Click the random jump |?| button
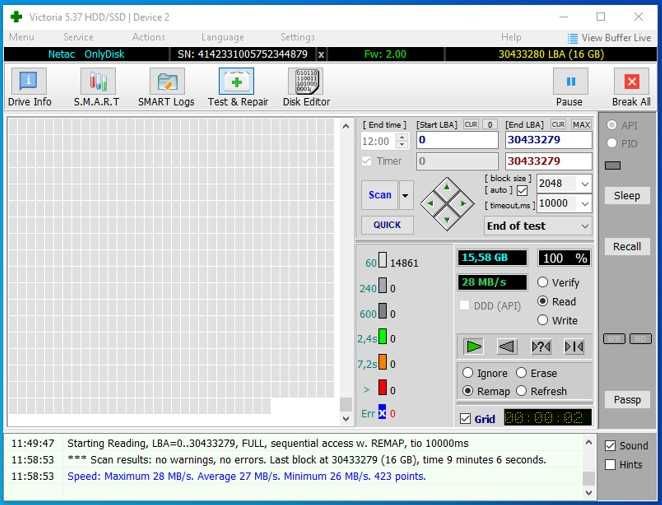 pos(541,347)
